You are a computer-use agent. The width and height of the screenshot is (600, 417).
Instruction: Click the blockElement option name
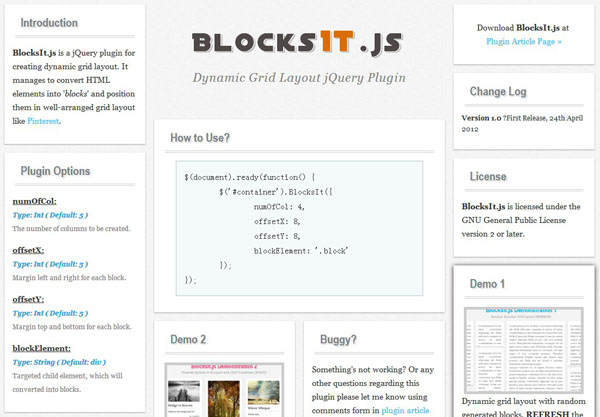40,348
